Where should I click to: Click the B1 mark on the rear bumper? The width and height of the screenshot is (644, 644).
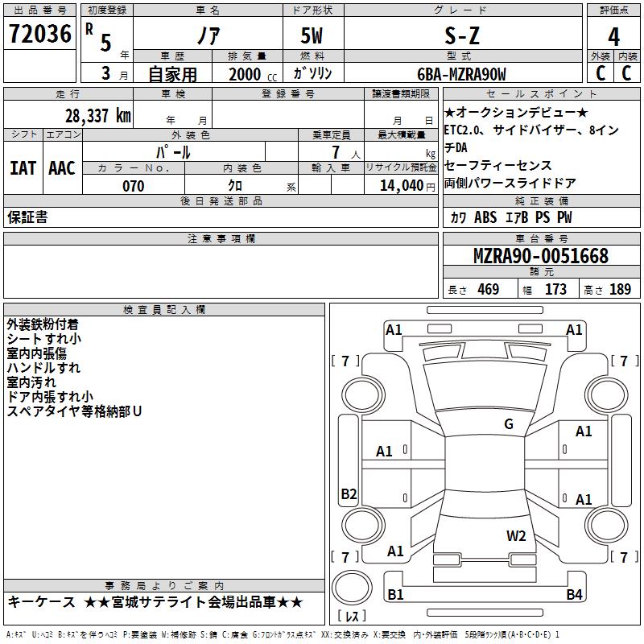pyautogui.click(x=395, y=595)
